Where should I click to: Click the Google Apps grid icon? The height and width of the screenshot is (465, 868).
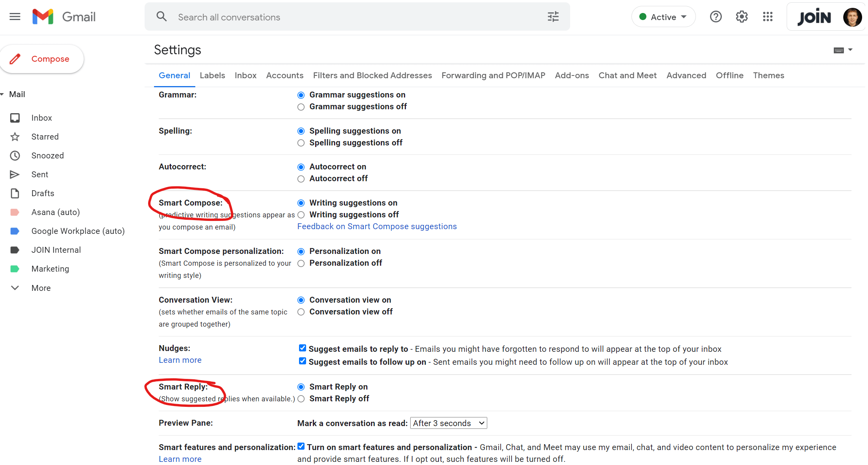click(768, 17)
